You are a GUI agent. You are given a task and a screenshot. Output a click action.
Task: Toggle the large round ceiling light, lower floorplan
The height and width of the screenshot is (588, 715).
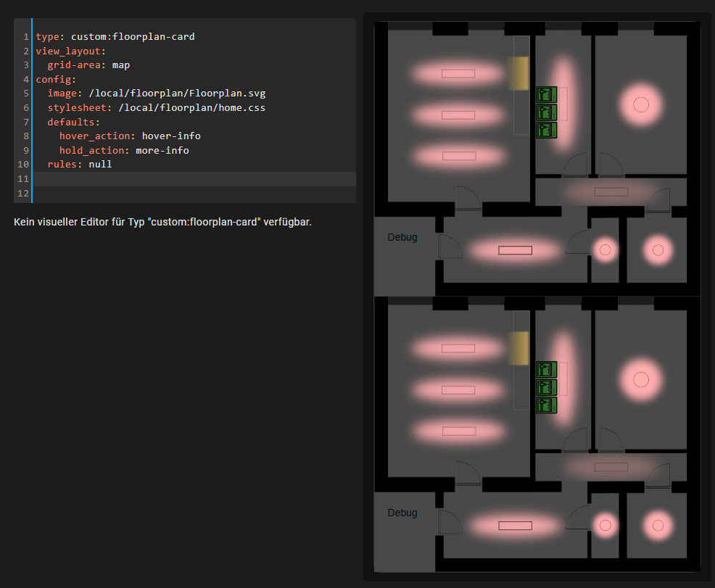[641, 380]
